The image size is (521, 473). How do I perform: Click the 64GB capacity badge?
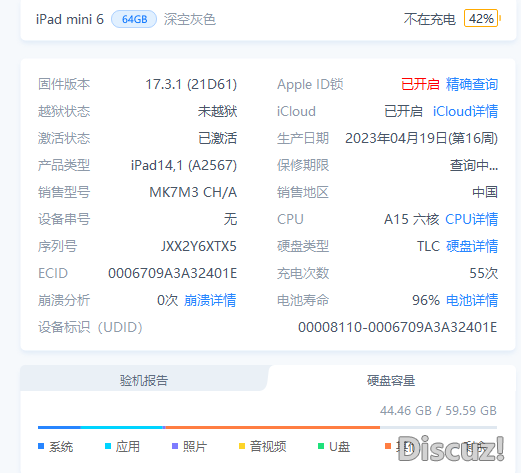[134, 19]
